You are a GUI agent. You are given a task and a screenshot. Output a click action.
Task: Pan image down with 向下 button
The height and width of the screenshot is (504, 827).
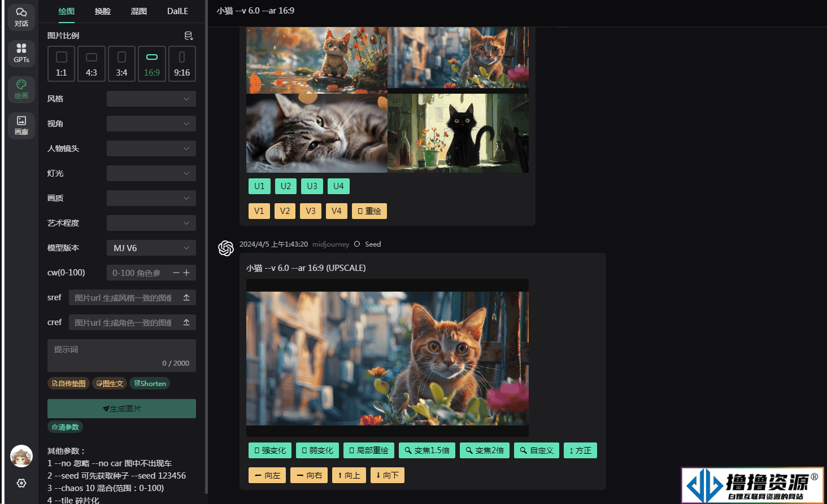[x=388, y=475]
